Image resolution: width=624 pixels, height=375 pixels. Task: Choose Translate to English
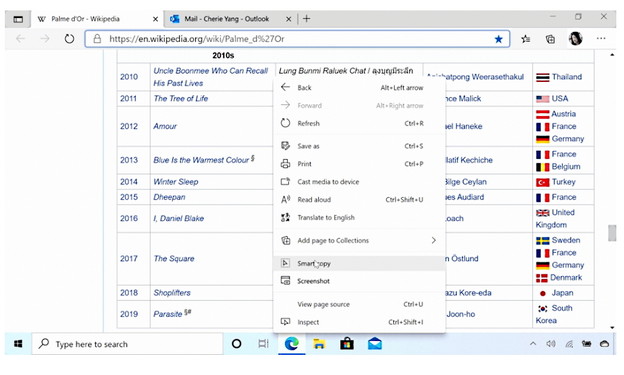tap(359, 218)
